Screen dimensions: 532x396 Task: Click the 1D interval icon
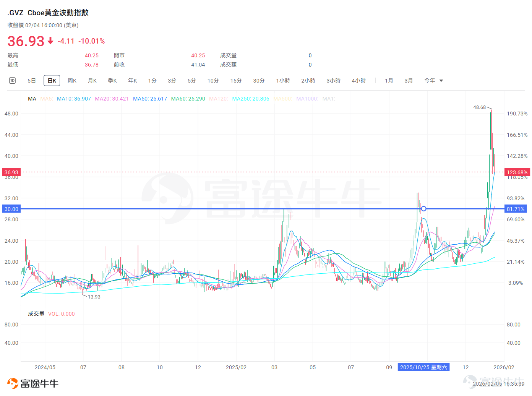[12, 81]
